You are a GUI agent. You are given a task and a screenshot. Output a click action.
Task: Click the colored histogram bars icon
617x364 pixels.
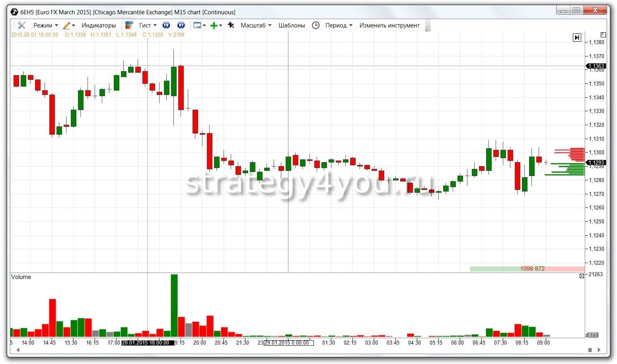(129, 25)
